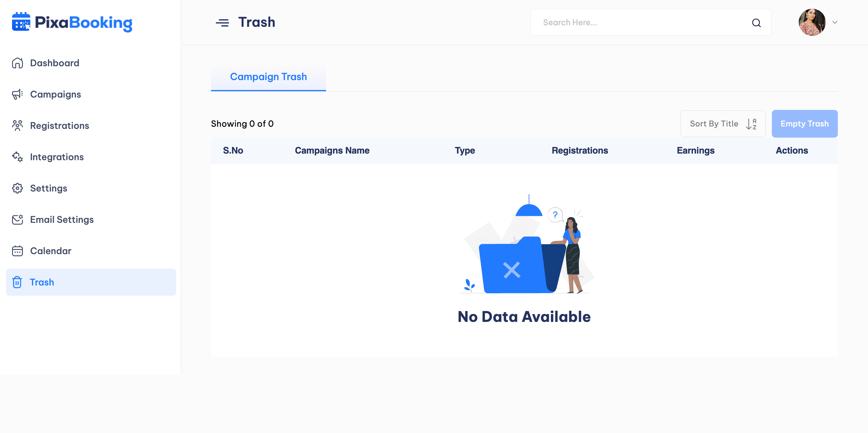
Task: Expand the profile dropdown chevron
Action: (x=835, y=22)
